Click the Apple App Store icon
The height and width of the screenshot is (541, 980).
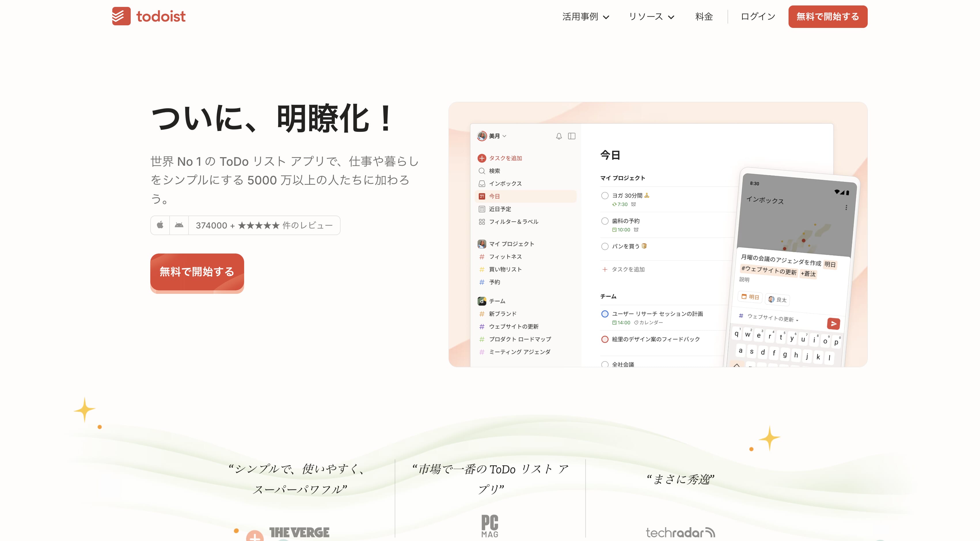[160, 225]
